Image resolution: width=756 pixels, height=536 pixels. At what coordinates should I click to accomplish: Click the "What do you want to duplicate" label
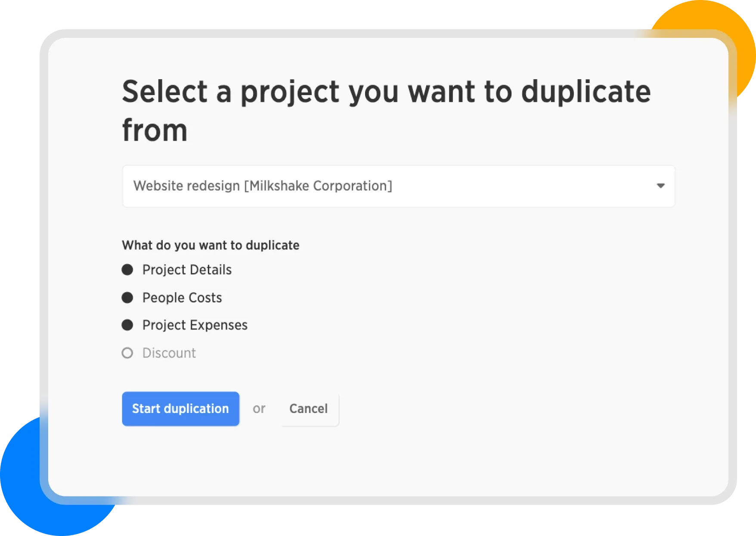pyautogui.click(x=211, y=245)
